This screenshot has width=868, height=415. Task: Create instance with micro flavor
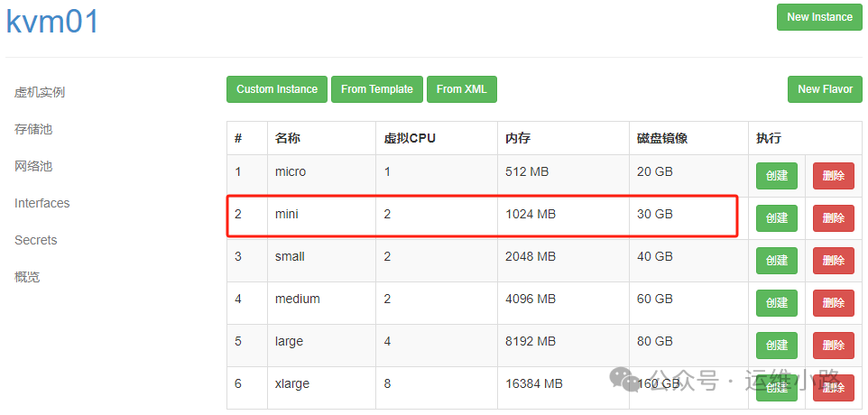[776, 176]
